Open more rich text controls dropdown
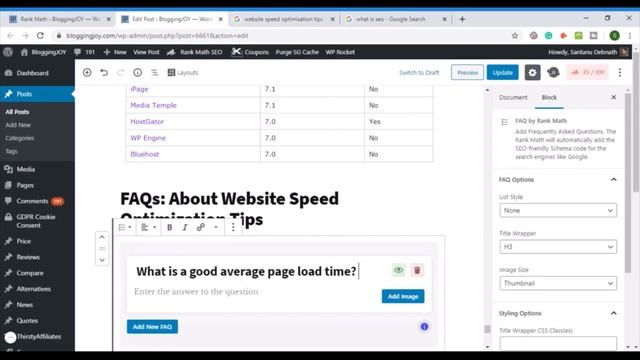Image resolution: width=640 pixels, height=360 pixels. pos(216,227)
